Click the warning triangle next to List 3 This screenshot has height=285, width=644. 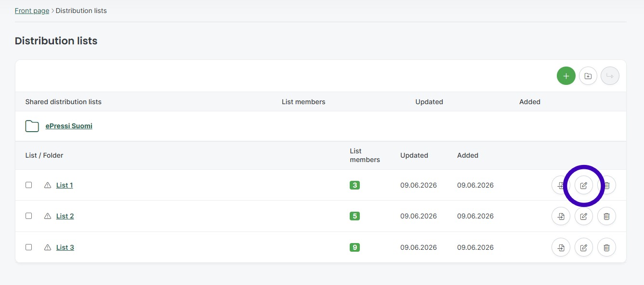point(48,247)
